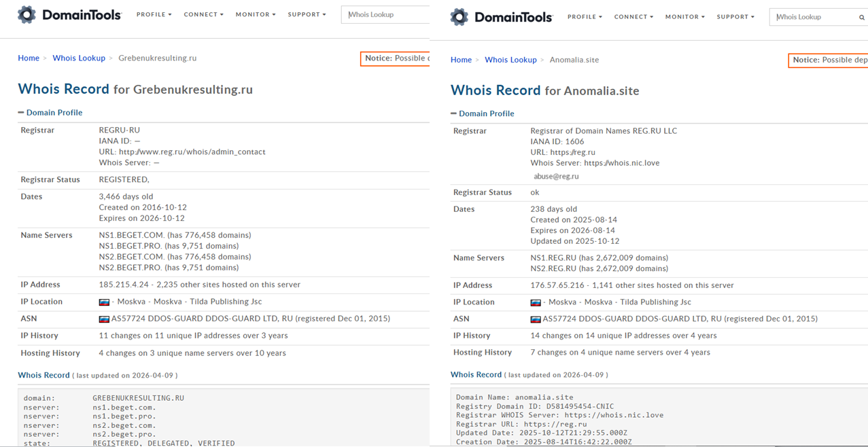Open SUPPORT dropdown in right window
This screenshot has width=868, height=447.
[736, 17]
